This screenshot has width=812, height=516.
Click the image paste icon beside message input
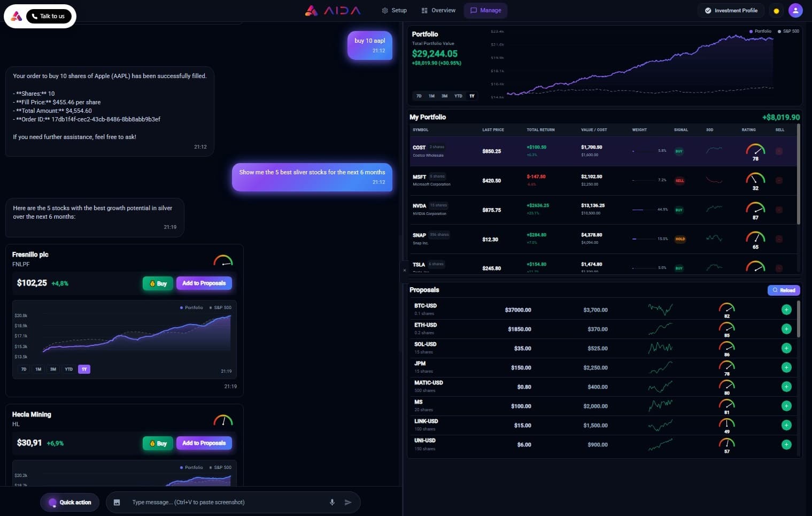point(117,502)
